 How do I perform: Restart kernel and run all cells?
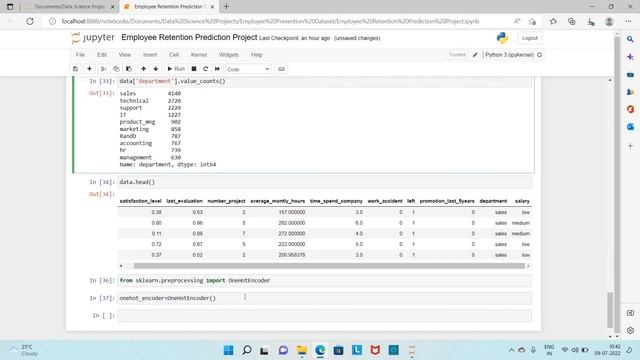(x=217, y=69)
